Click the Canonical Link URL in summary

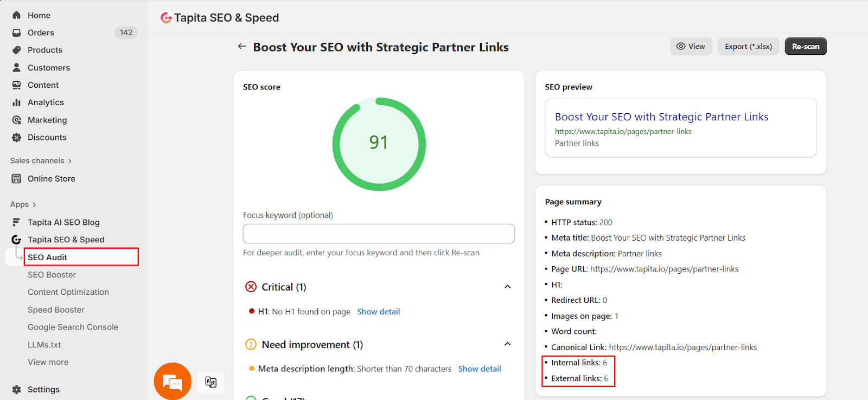(683, 347)
